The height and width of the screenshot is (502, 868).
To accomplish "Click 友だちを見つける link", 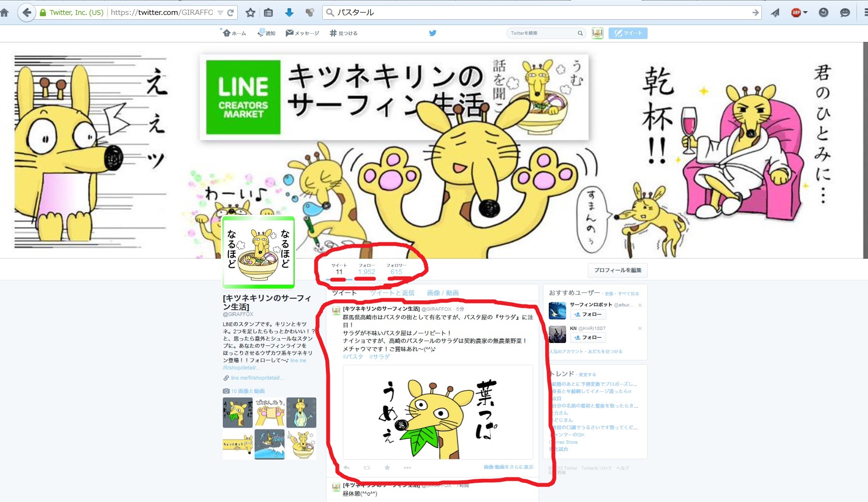I will 605,351.
